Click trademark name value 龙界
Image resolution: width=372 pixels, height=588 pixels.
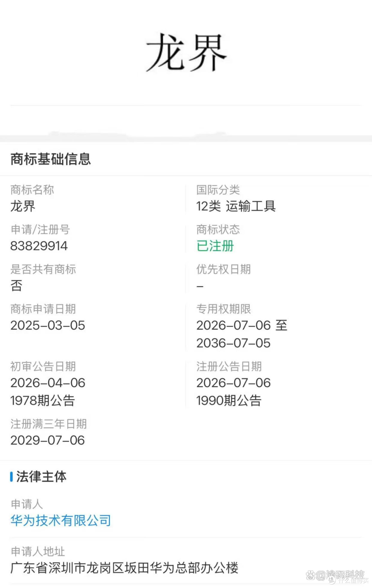coord(23,206)
